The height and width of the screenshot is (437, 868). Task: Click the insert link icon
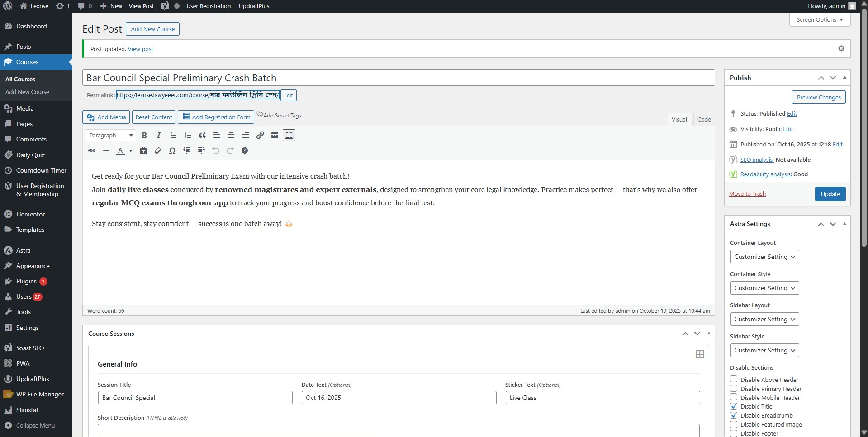[260, 135]
